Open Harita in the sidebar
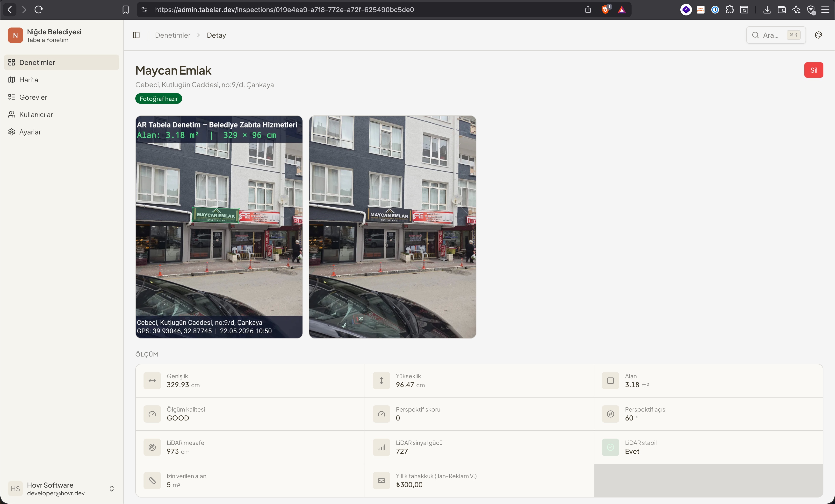The image size is (835, 504). point(62,80)
